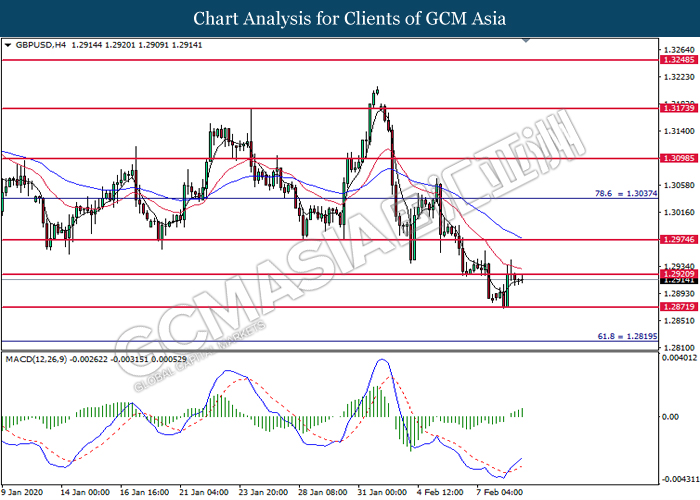Click the 21 Jan 04:00 time label
Screen dimensions: 700x500
click(x=204, y=492)
